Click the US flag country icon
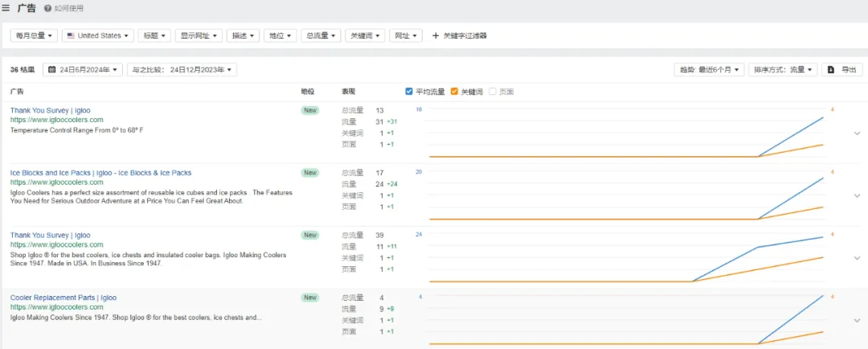 point(71,35)
